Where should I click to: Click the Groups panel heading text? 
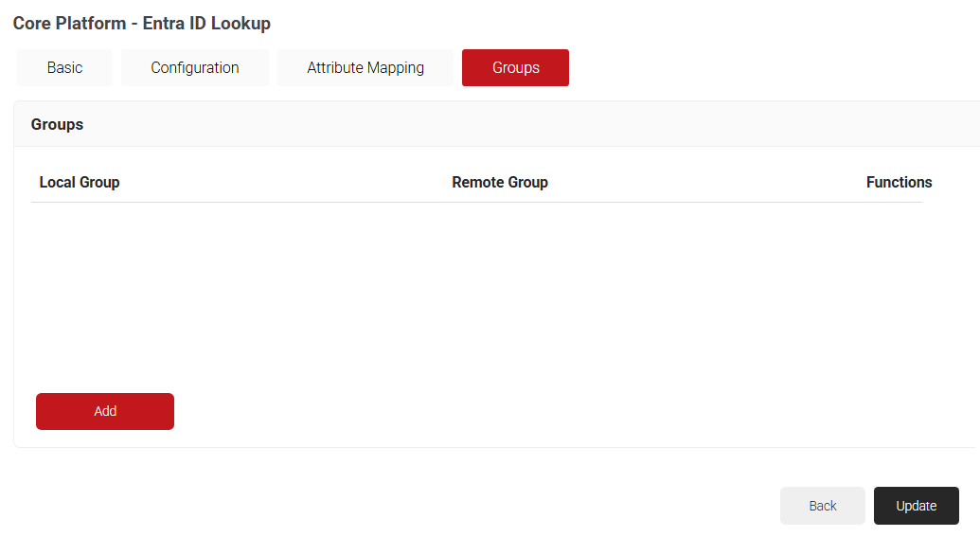(57, 124)
